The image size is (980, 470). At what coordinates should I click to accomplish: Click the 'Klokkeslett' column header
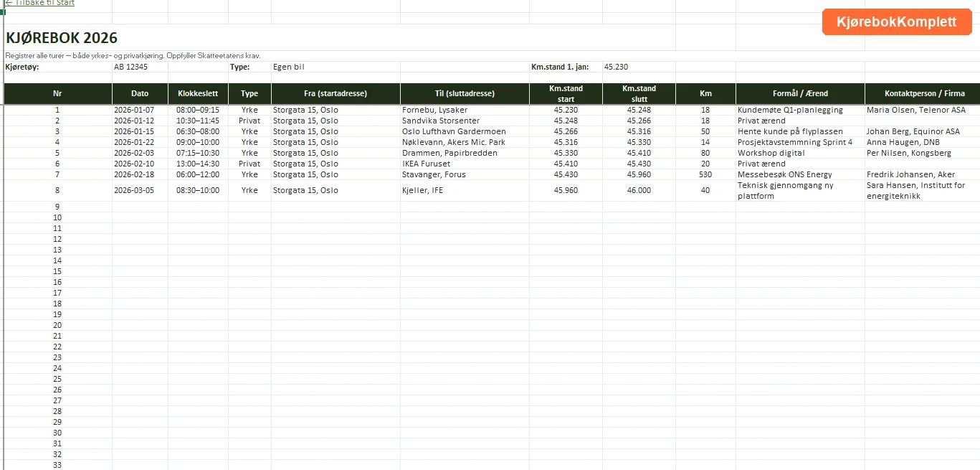tap(198, 93)
